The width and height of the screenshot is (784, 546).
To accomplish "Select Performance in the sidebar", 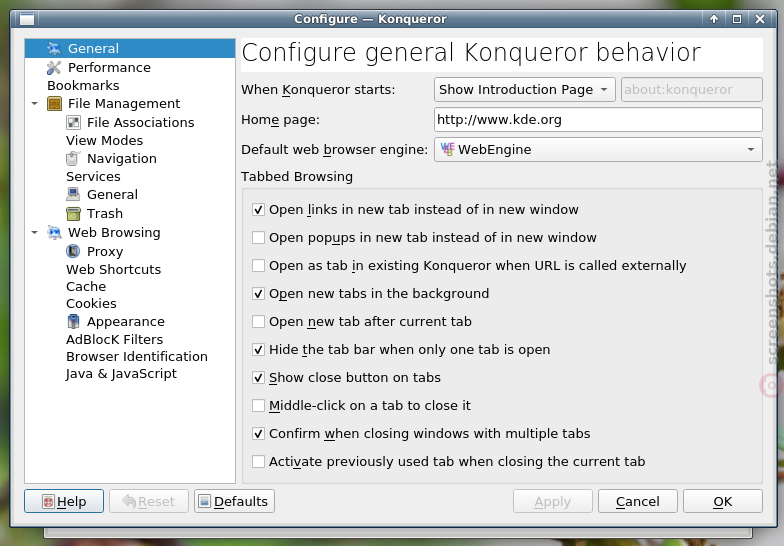I will coord(109,68).
